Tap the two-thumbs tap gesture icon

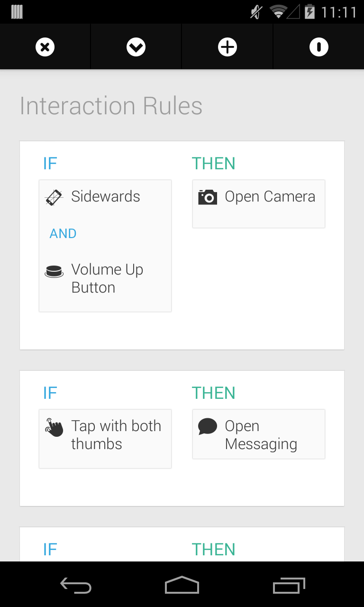(x=55, y=427)
